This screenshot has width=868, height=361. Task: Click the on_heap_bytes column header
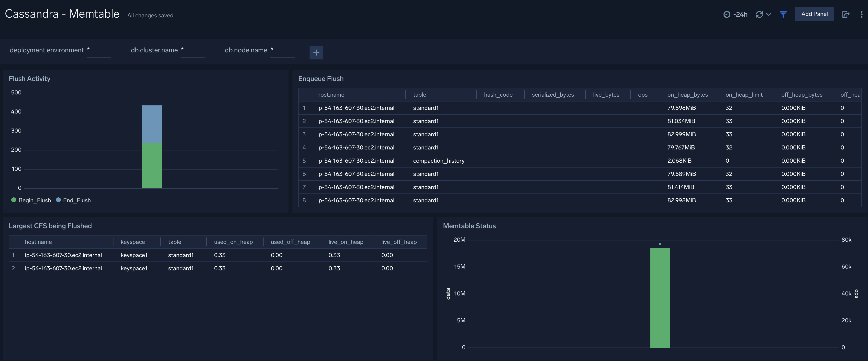[687, 95]
